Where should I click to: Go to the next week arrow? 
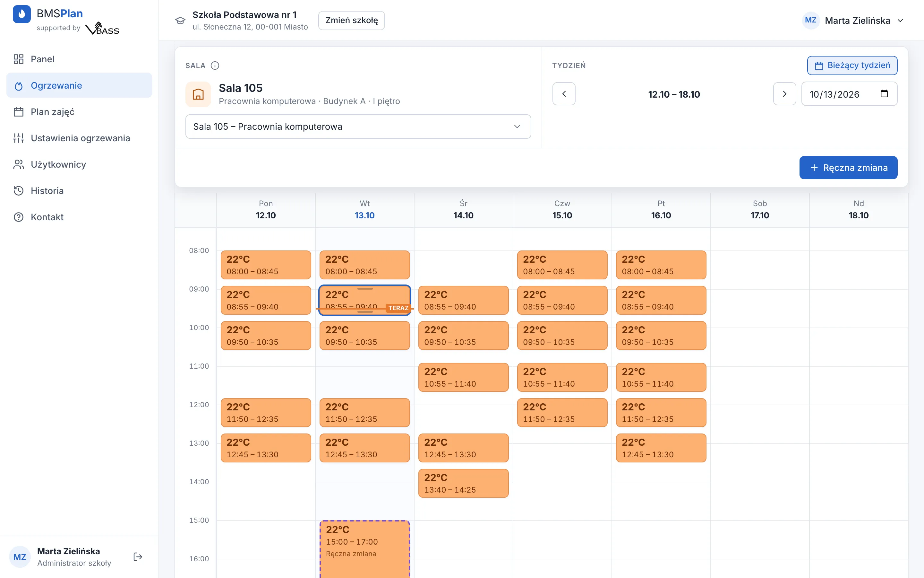click(x=785, y=94)
